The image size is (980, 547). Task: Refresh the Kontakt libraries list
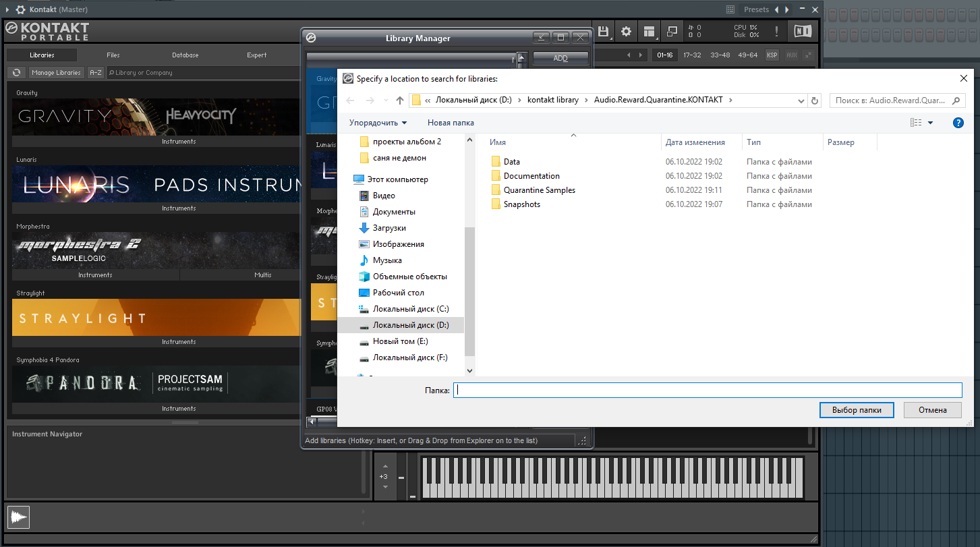[x=17, y=72]
